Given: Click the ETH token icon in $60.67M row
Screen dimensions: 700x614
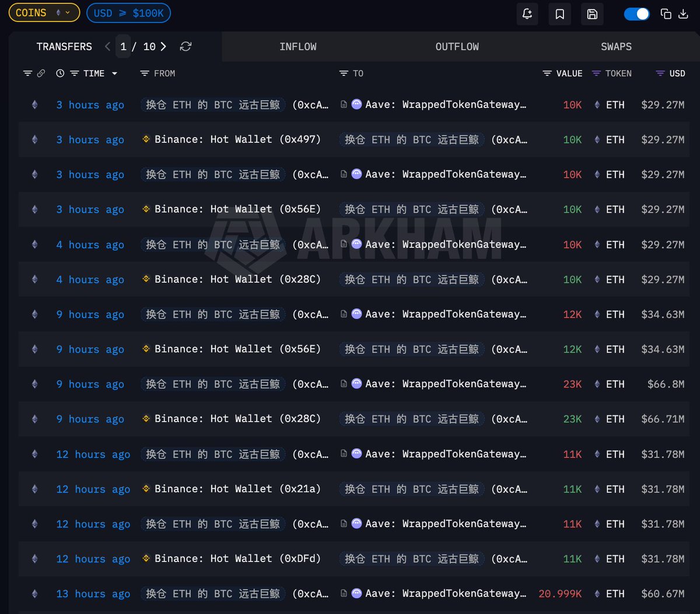Looking at the screenshot, I should [x=597, y=594].
